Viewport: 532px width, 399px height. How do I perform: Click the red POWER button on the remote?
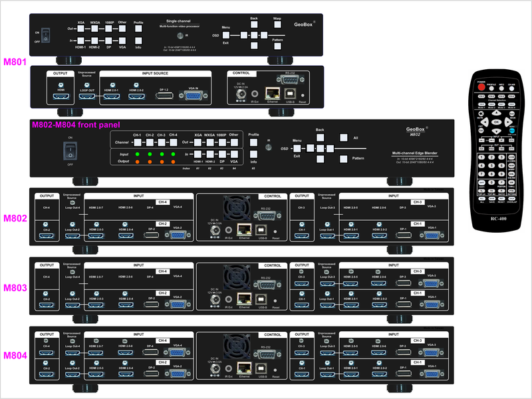[481, 87]
